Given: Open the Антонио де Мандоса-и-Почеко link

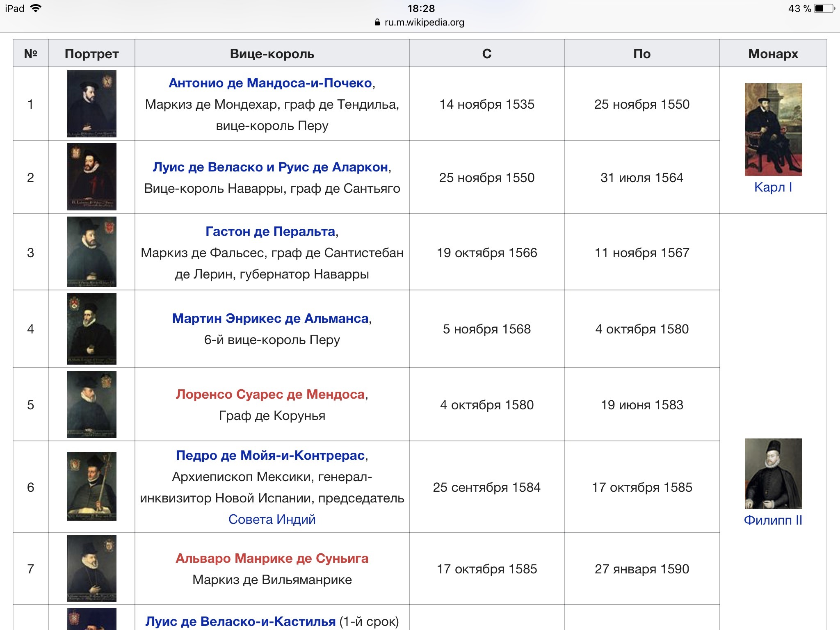Looking at the screenshot, I should [270, 83].
